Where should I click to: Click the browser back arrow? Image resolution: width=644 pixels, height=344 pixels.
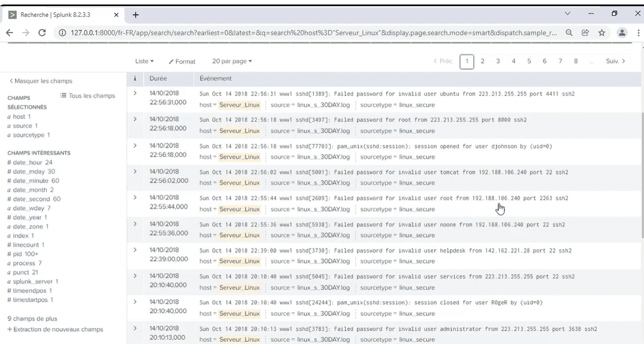(x=10, y=33)
